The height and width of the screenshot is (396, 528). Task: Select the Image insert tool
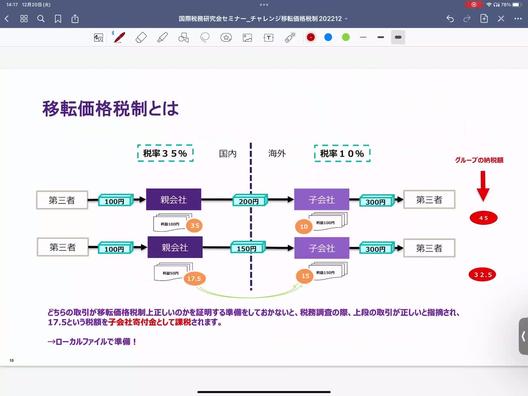[x=247, y=37]
